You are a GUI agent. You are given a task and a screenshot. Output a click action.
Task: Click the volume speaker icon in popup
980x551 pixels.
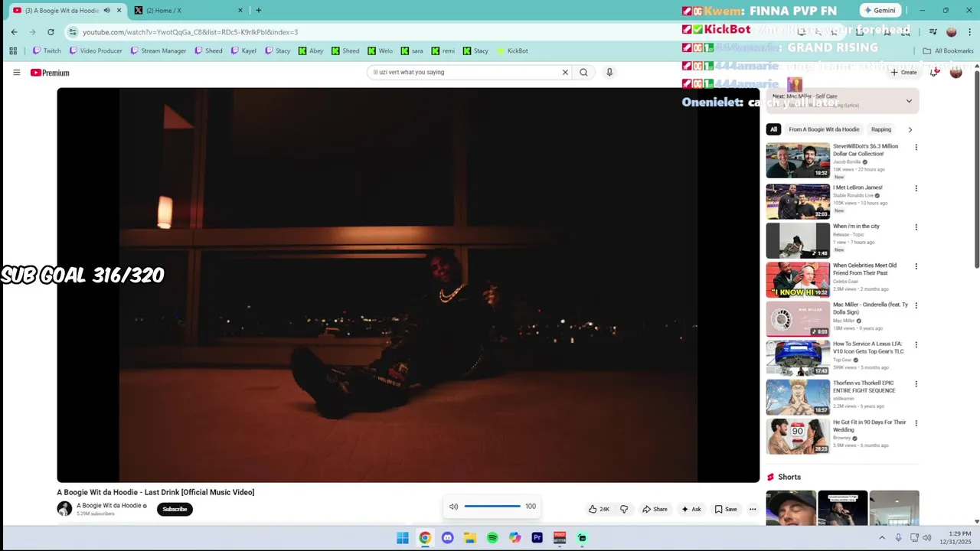coord(453,507)
